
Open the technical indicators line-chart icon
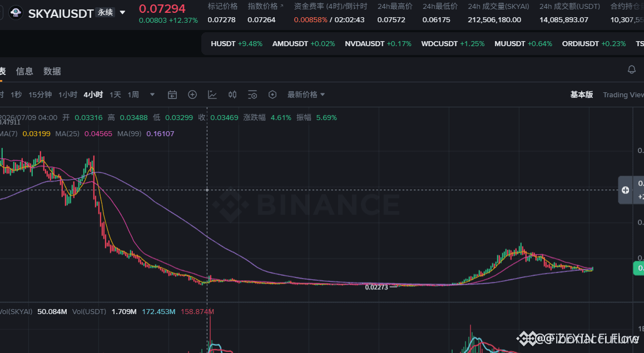coord(212,95)
